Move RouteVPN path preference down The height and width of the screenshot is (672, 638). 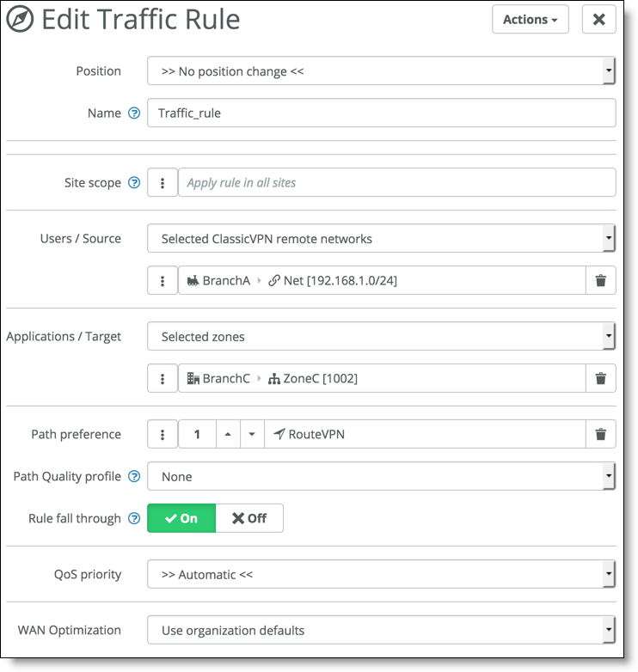click(x=252, y=434)
